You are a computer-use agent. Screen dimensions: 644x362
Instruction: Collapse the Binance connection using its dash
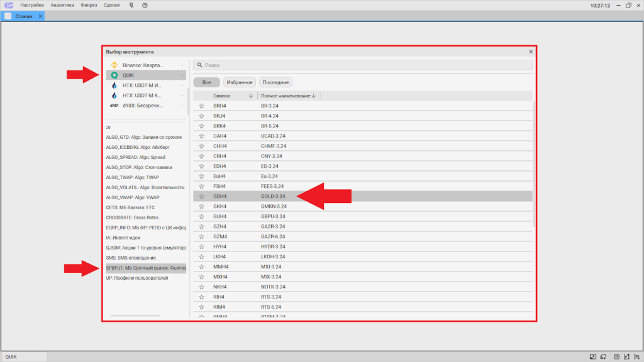(x=182, y=65)
